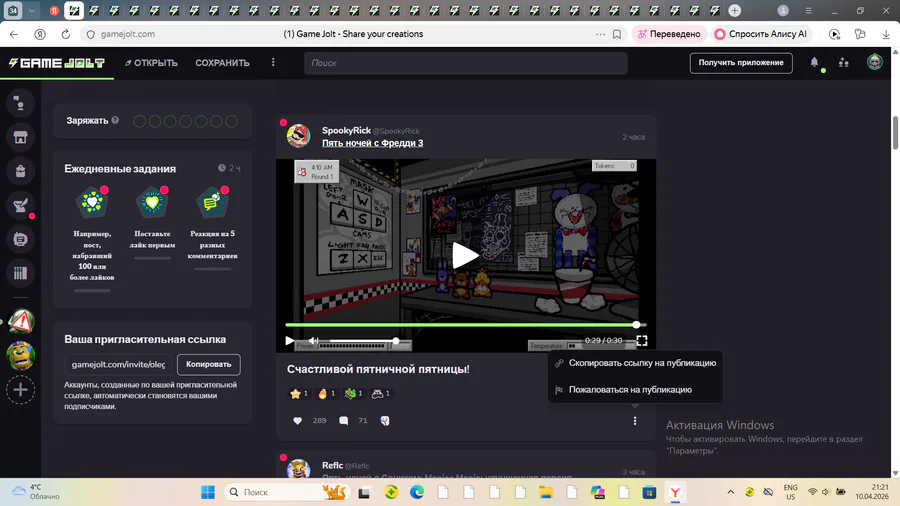The image size is (900, 506).
Task: Click Спросить Алису AI button
Action: [x=761, y=34]
